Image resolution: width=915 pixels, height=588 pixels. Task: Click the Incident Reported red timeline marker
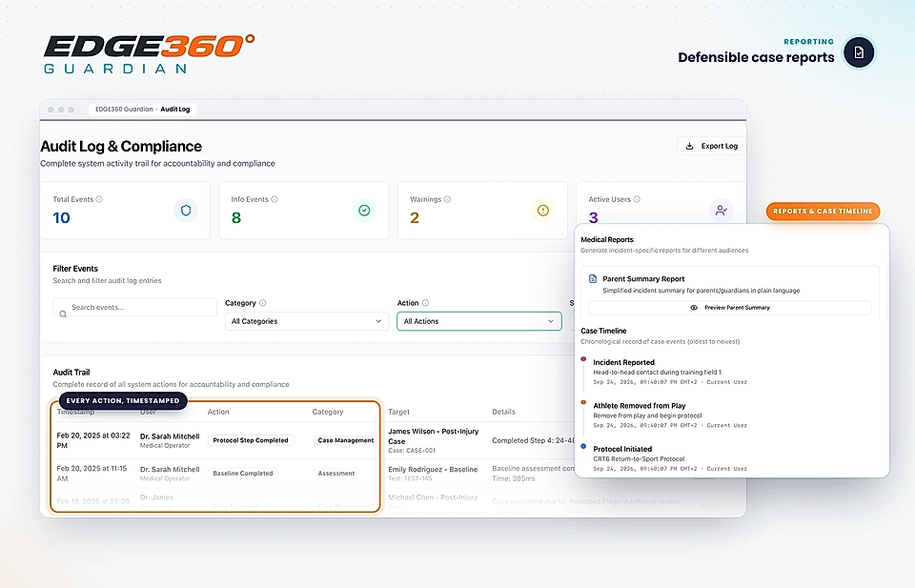point(583,359)
